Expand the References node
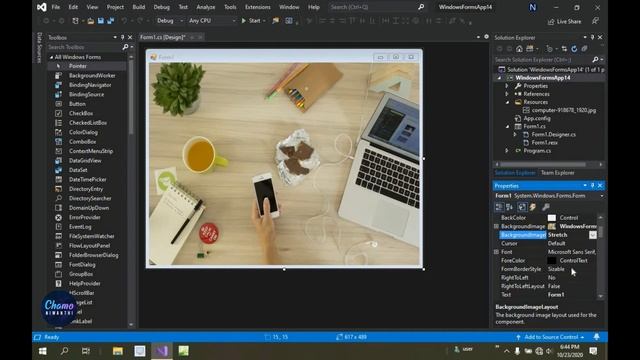 tap(507, 94)
